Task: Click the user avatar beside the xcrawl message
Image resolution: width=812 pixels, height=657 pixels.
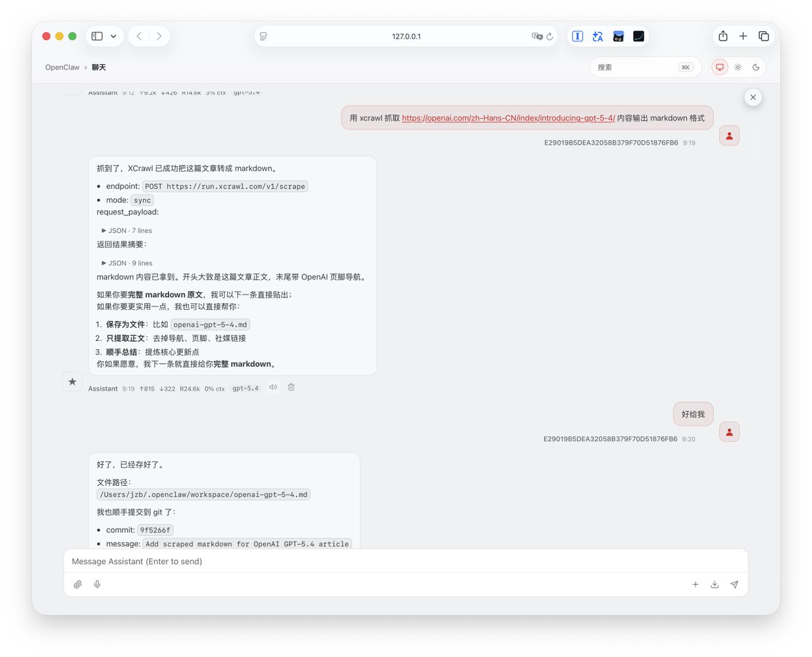Action: 729,135
